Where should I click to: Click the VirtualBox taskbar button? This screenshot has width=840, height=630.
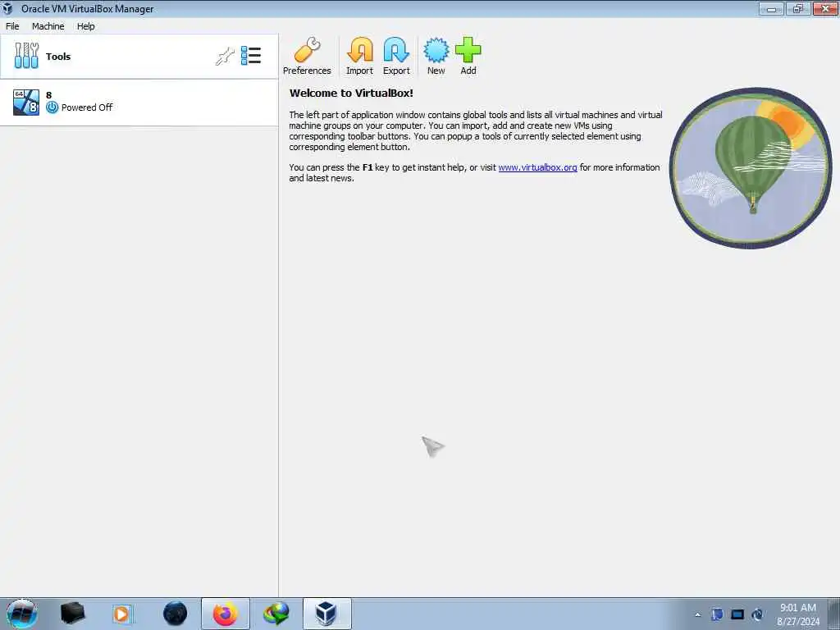(326, 614)
